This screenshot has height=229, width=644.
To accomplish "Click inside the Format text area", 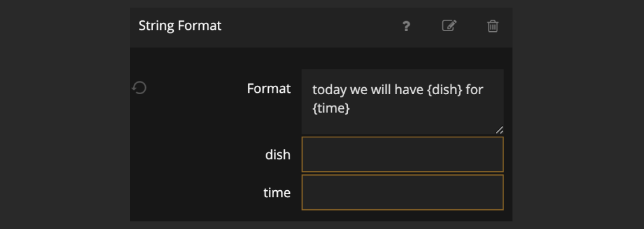I will coord(402,101).
